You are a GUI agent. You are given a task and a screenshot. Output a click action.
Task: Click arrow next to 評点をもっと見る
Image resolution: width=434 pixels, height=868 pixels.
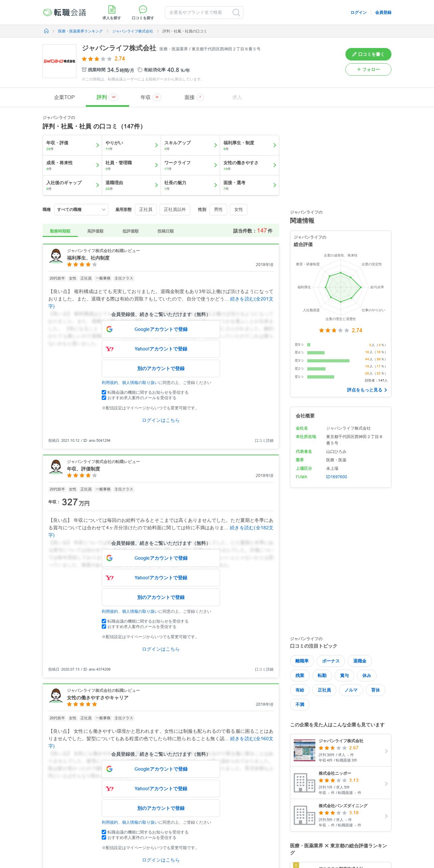tap(386, 390)
